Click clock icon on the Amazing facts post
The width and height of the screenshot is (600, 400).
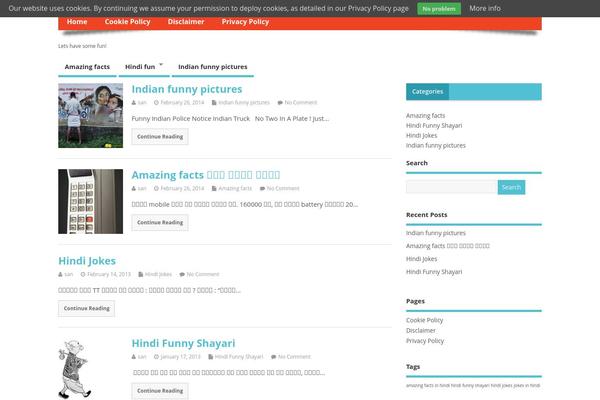click(156, 188)
